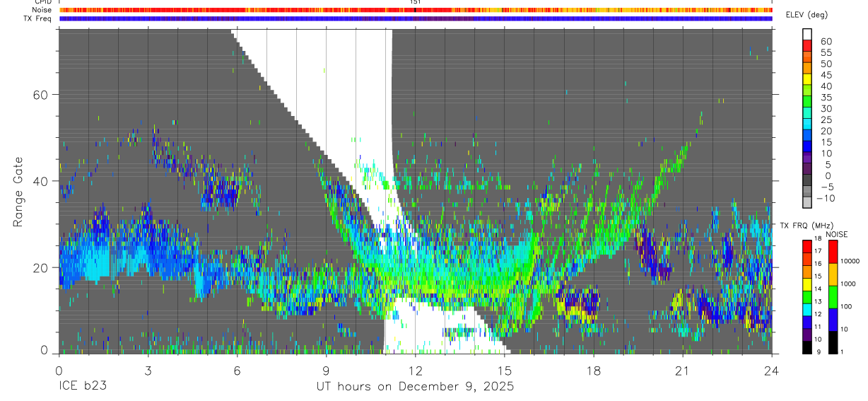Click the "25" value on ELEV scale
This screenshot has width=868, height=401.
[x=826, y=120]
